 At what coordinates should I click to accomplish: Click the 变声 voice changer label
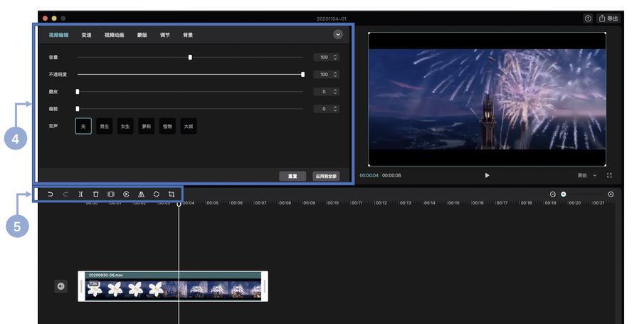[x=53, y=126]
